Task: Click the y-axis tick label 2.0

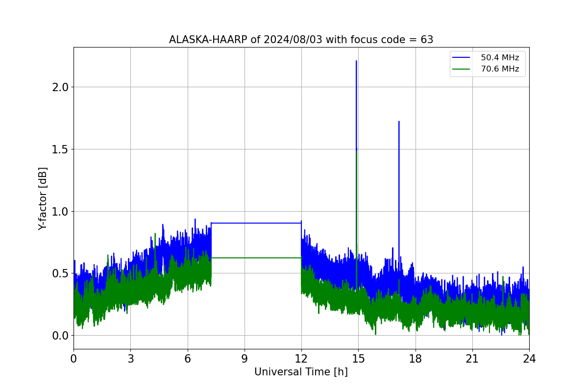Action: click(60, 87)
